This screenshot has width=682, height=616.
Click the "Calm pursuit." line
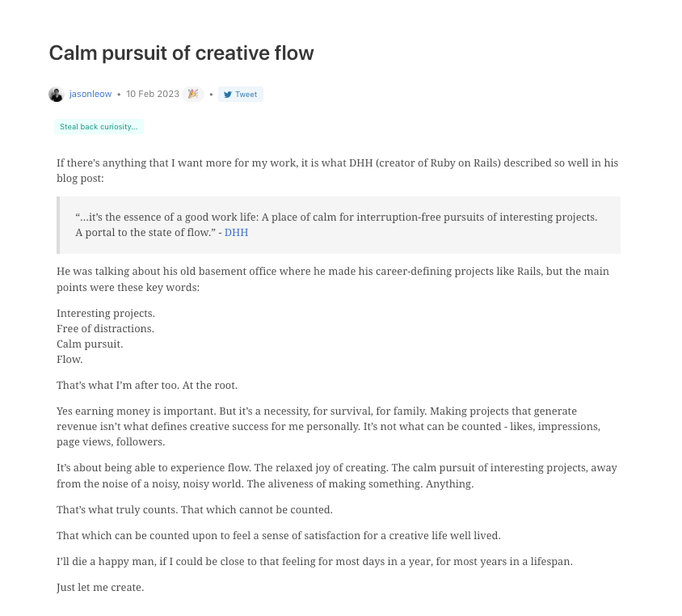point(90,344)
